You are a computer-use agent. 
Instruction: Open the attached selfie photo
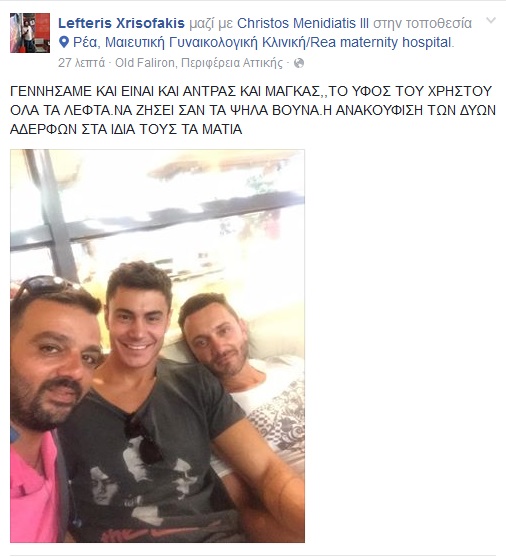coord(157,346)
